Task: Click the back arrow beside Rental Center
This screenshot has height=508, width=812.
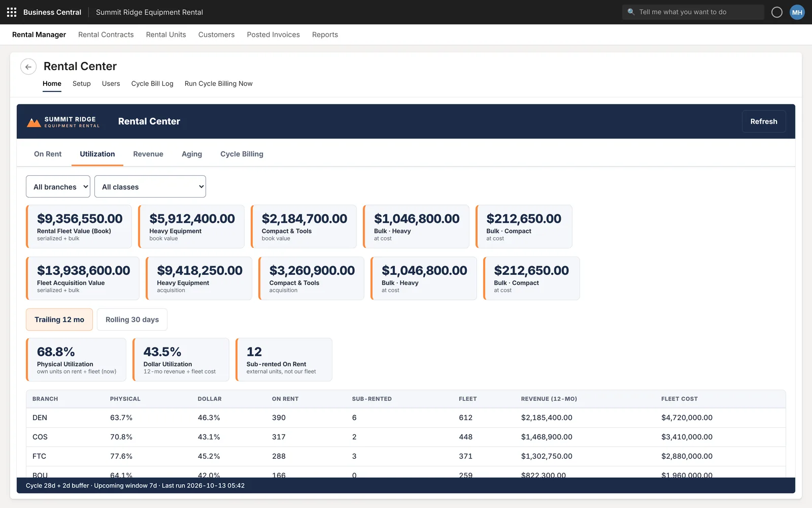Action: [x=28, y=67]
